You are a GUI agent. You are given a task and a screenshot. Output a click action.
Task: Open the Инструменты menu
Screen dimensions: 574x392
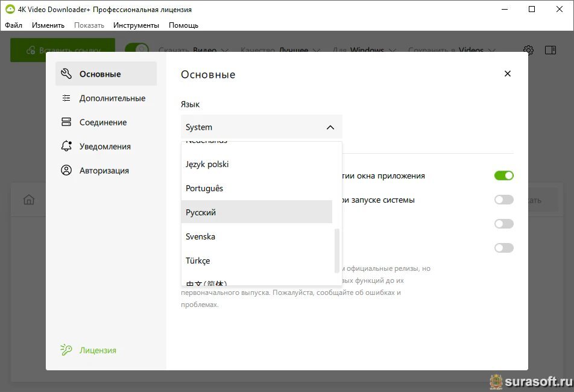coord(136,25)
